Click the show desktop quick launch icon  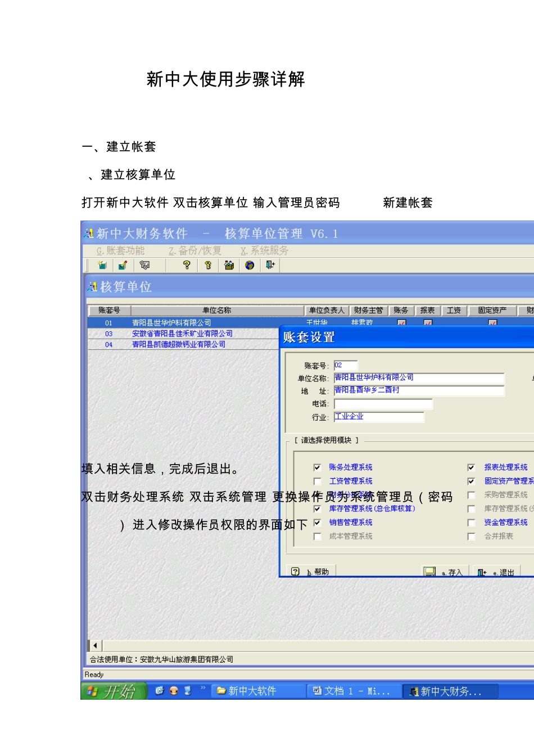(188, 691)
